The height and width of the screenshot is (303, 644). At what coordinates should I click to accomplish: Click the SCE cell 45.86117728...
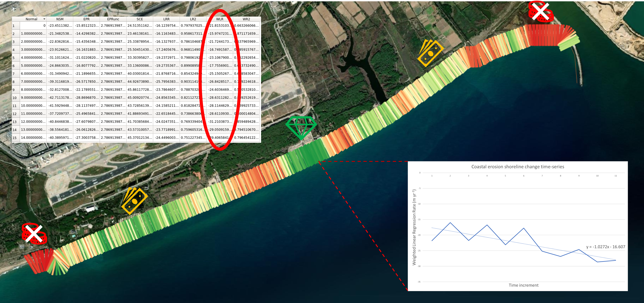pyautogui.click(x=140, y=90)
